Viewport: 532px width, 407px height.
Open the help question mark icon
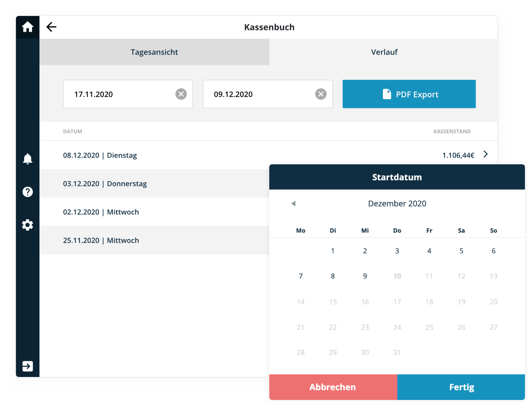(27, 192)
